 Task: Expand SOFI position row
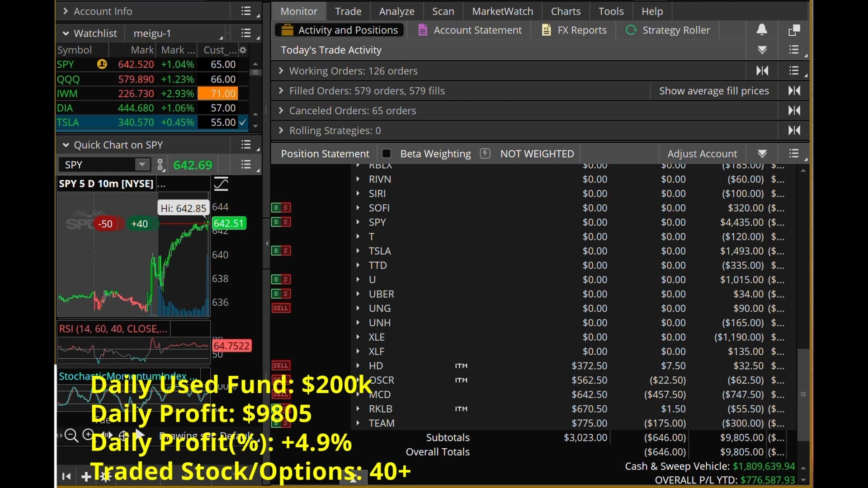point(358,208)
